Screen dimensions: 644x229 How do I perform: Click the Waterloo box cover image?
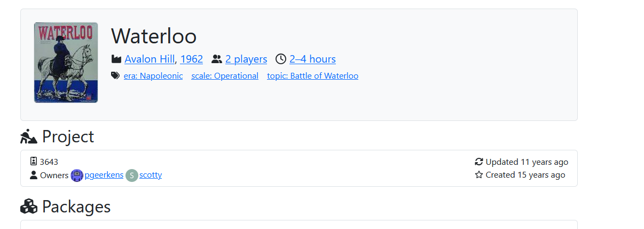pyautogui.click(x=66, y=63)
